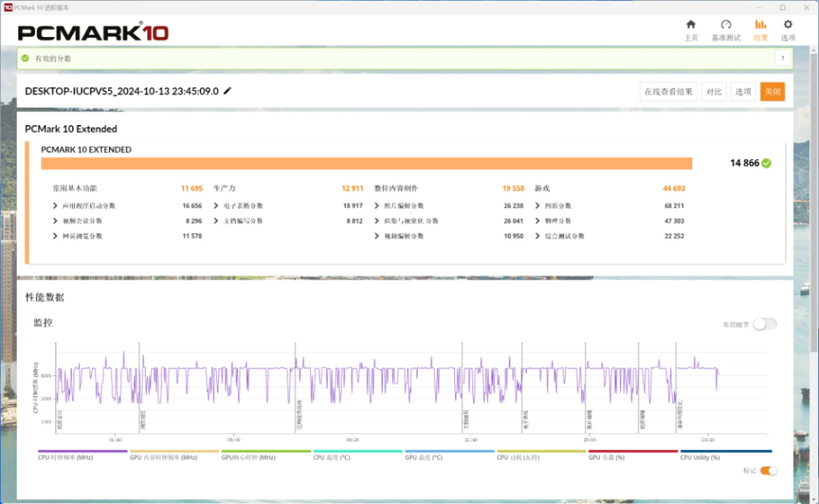Click the 性能数据 section heading
This screenshot has width=819, height=504.
[x=45, y=297]
